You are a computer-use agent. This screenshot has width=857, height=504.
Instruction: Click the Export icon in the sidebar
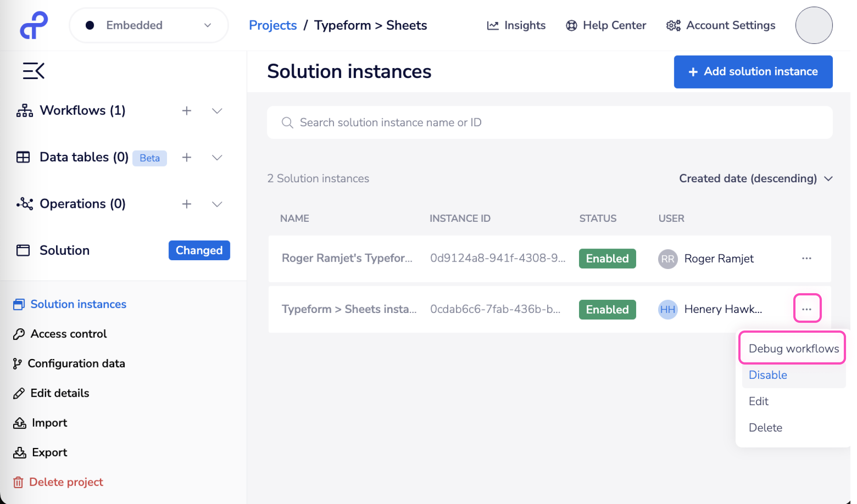20,452
